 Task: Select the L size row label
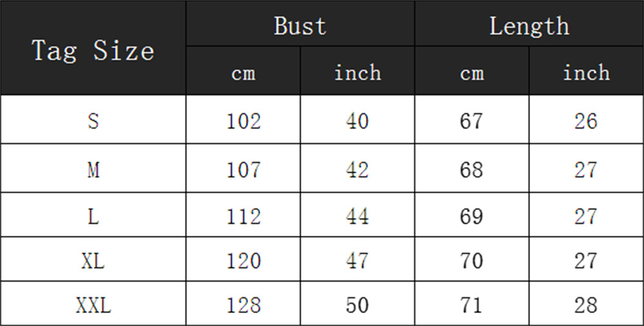click(93, 215)
